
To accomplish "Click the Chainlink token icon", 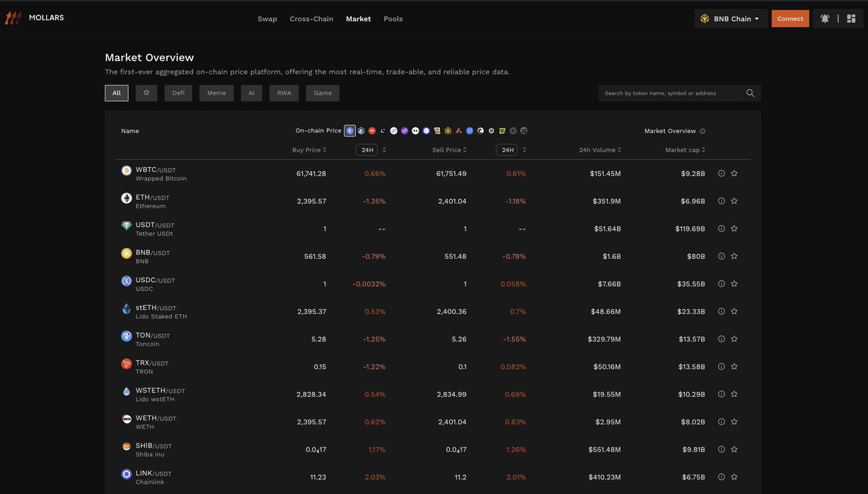I will point(127,474).
